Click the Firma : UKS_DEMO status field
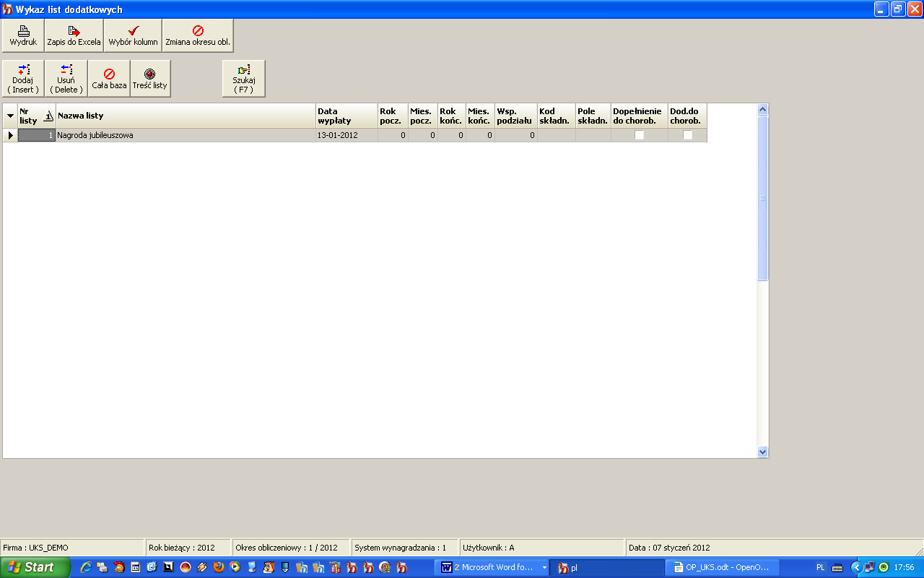 (x=72, y=548)
